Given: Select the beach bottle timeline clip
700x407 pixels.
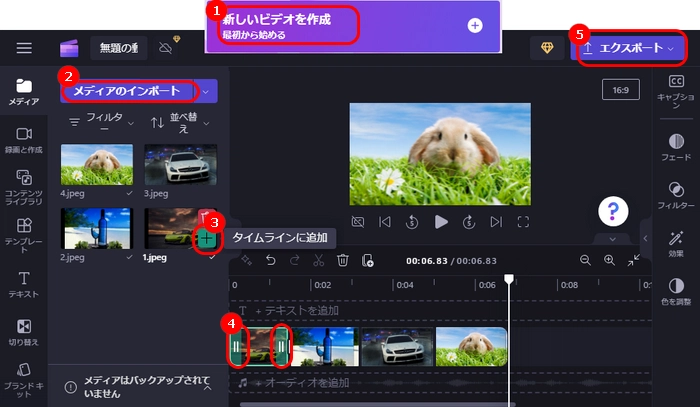Looking at the screenshot, I should pyautogui.click(x=325, y=347).
